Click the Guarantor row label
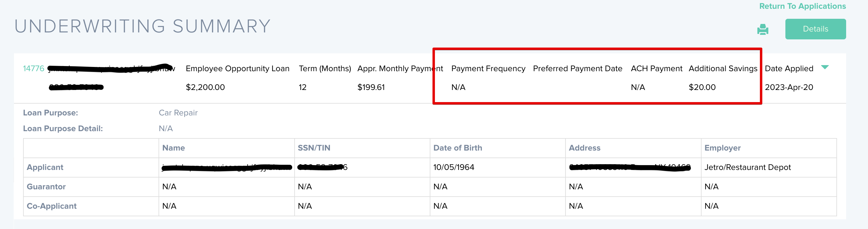 pos(46,187)
